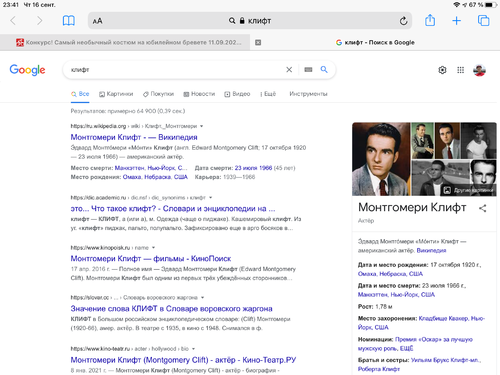Screen dimensions: 500x375
Task: Expand options arrow for slovar.cc result
Action: click(x=202, y=297)
